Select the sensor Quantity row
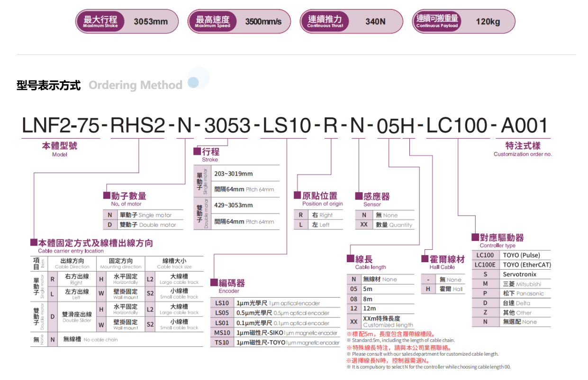This screenshot has width=588, height=380. click(x=385, y=225)
